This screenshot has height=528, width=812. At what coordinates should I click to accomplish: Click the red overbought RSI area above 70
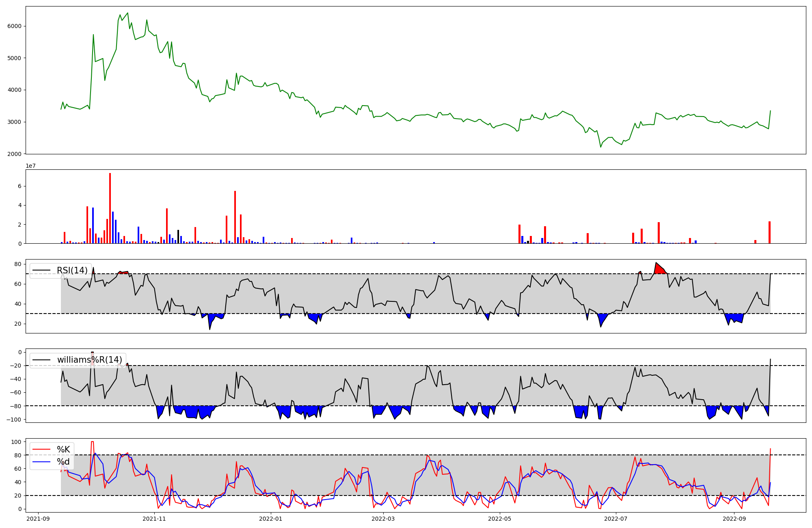[x=659, y=269]
